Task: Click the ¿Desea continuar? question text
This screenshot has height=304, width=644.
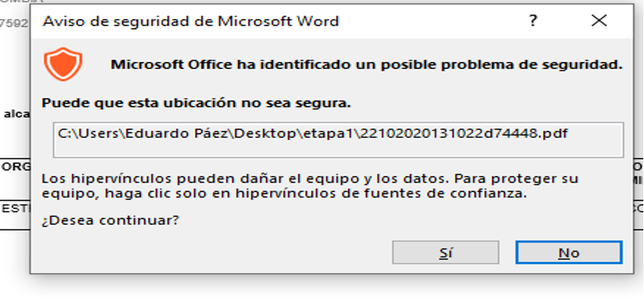Action: (x=110, y=221)
